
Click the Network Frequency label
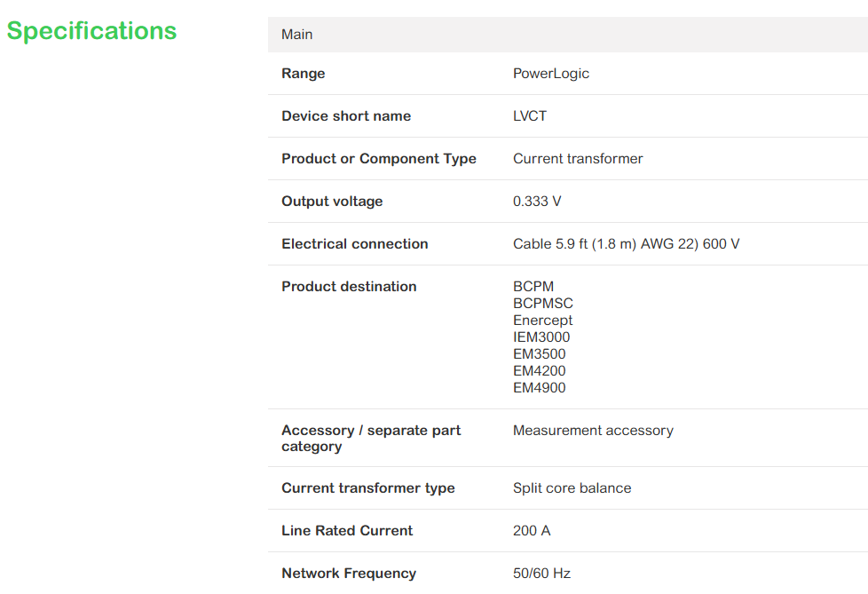(x=349, y=574)
